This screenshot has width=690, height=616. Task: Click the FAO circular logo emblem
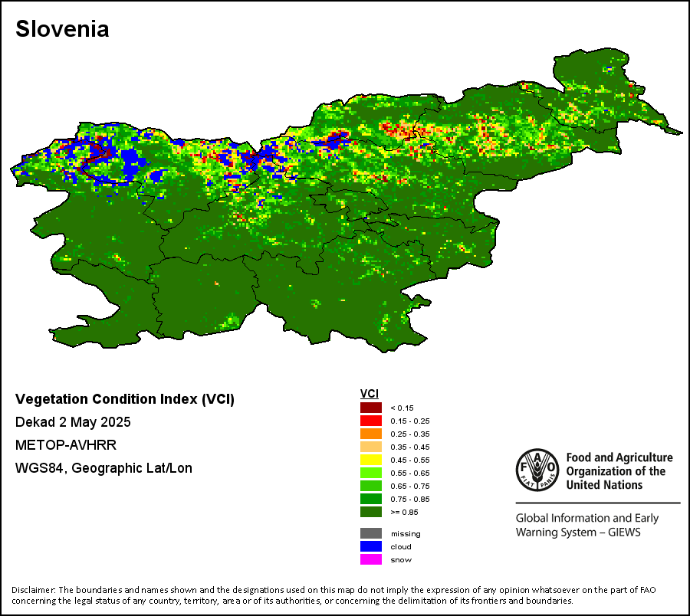[537, 470]
